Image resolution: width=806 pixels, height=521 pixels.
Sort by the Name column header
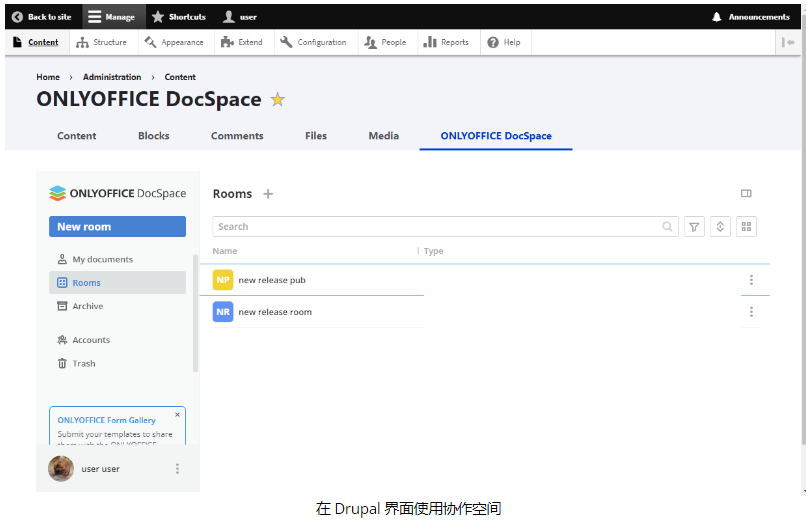[x=225, y=251]
